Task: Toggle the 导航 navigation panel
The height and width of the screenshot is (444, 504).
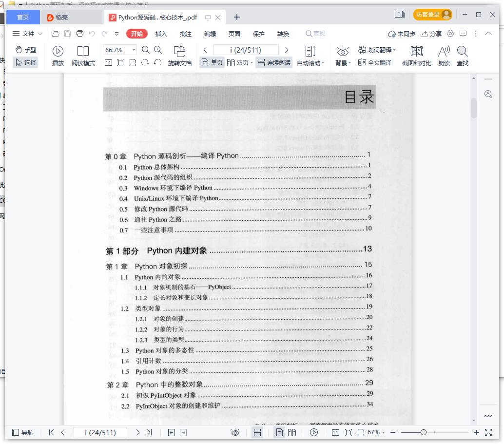Action: tap(22, 432)
